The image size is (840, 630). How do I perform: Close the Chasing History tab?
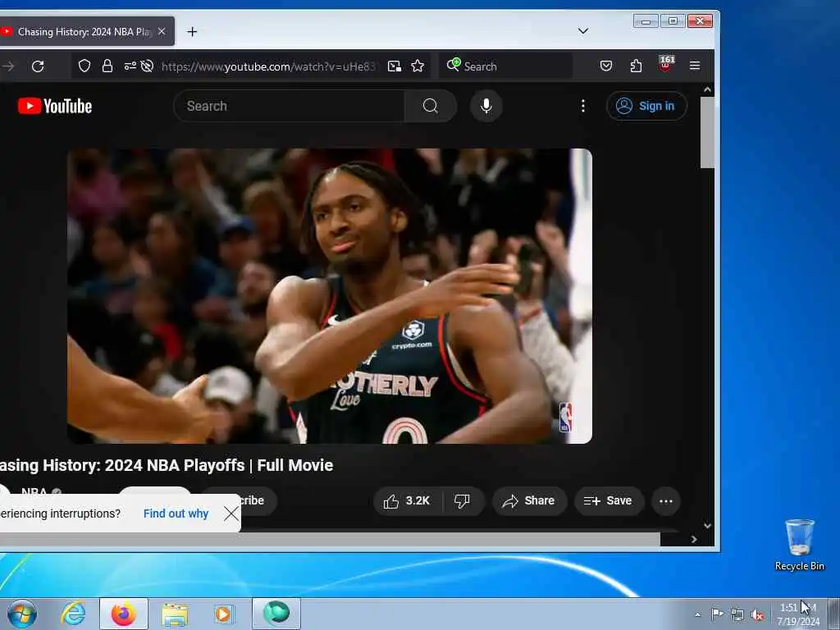pos(162,32)
